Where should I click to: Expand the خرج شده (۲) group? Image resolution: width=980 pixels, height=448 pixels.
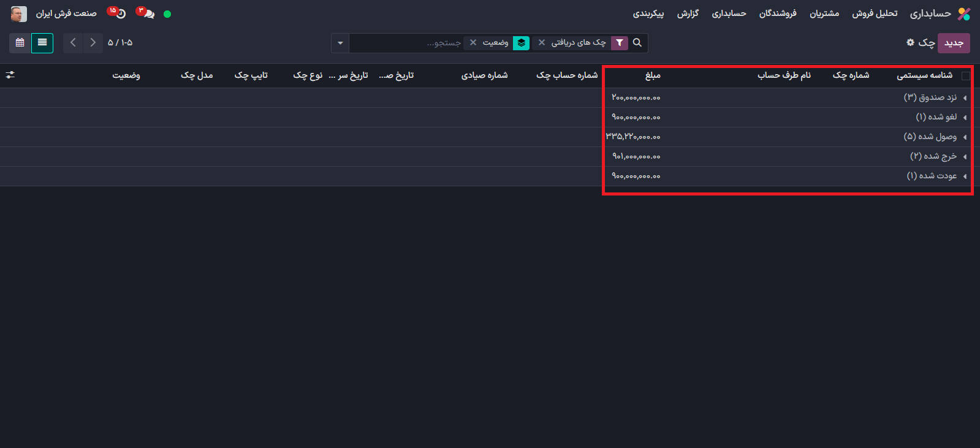click(x=933, y=156)
